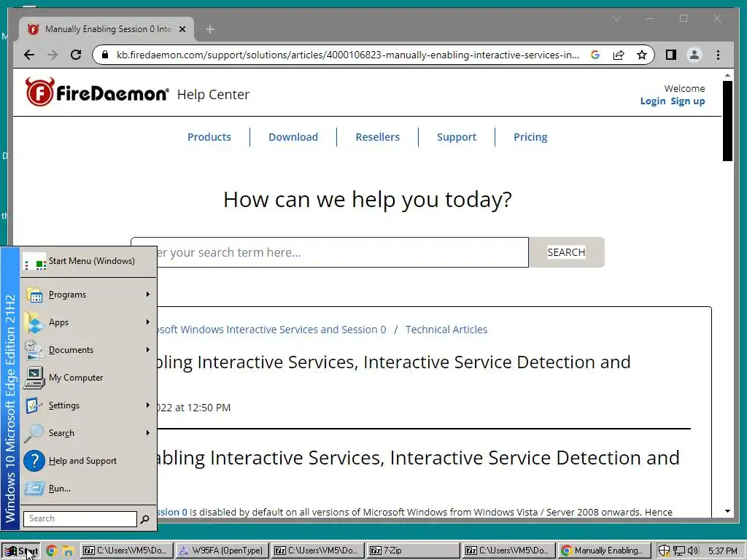Screen dimensions: 747x560
Task: Go back in Chrome
Action: 29,55
